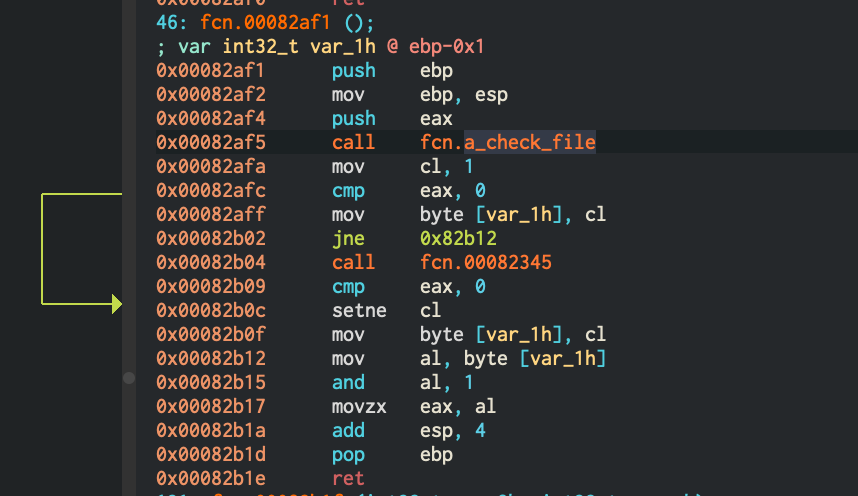Click address 0x00082af1 of push ebp
Image resolution: width=858 pixels, height=496 pixels.
pyautogui.click(x=210, y=71)
